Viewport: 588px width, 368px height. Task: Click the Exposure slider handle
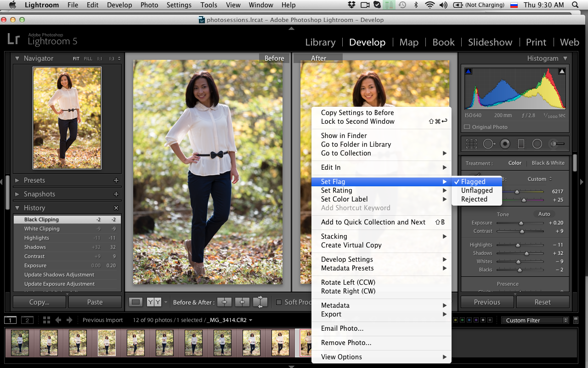point(521,223)
